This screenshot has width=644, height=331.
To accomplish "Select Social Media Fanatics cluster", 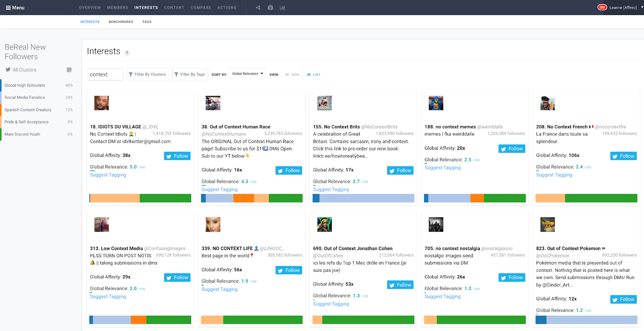I will point(38,97).
